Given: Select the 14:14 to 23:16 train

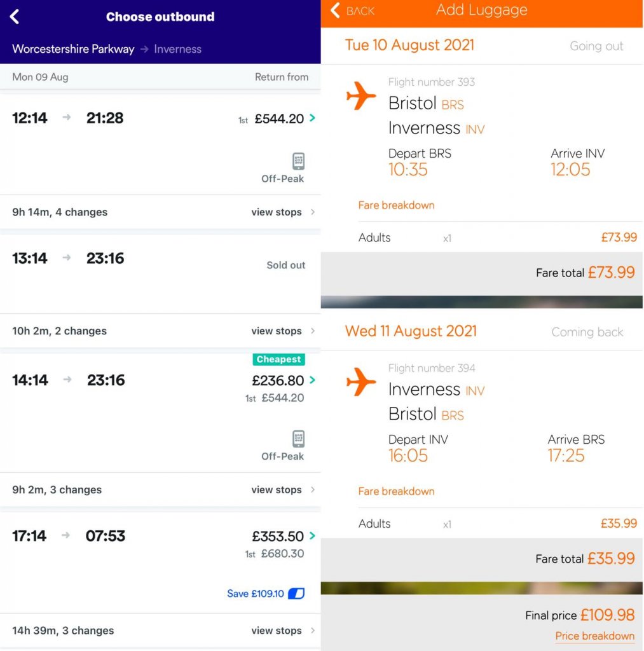Looking at the screenshot, I should tap(69, 380).
